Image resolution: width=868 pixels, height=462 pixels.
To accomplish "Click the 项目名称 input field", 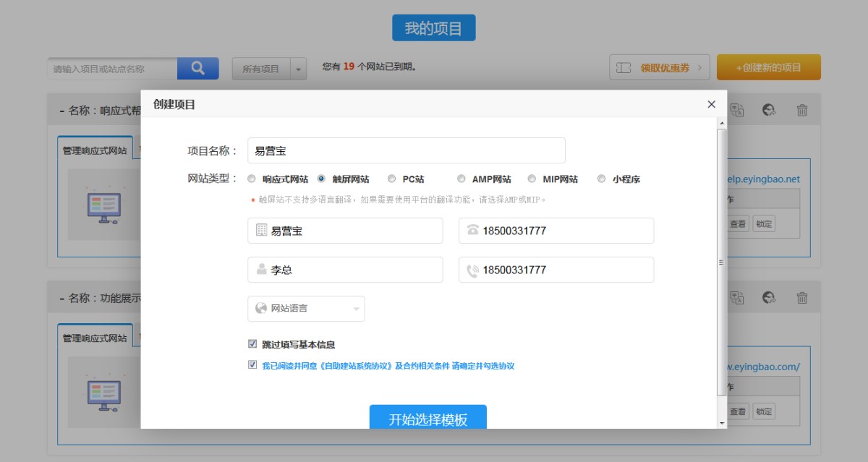I will 406,150.
